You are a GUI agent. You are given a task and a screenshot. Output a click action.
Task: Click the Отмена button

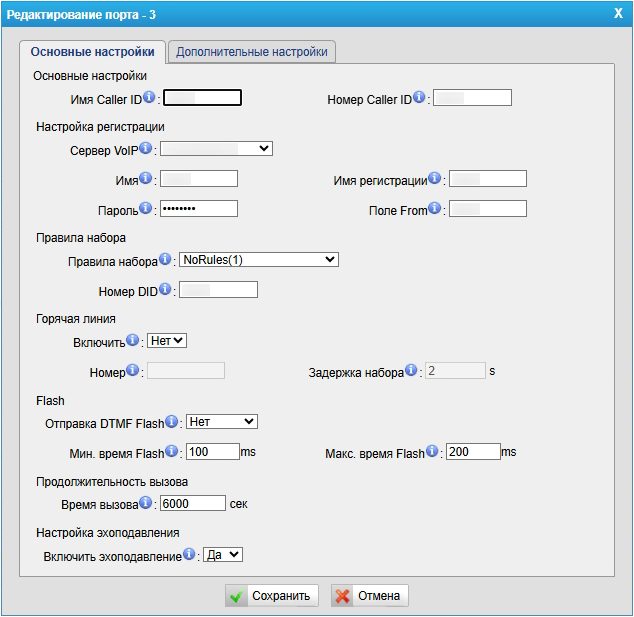click(370, 596)
